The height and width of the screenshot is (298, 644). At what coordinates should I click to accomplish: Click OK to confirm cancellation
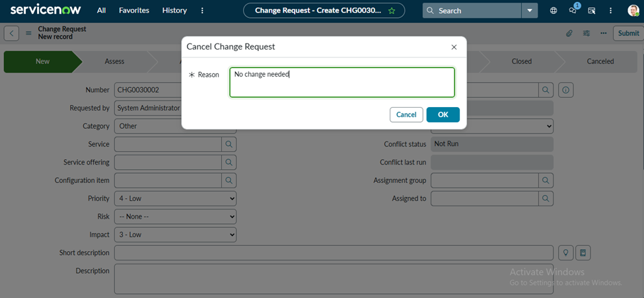coord(443,115)
